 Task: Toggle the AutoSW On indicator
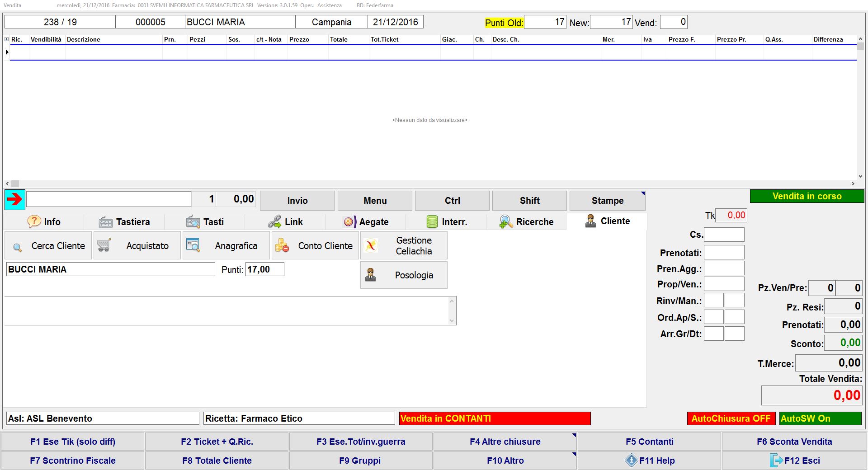820,418
